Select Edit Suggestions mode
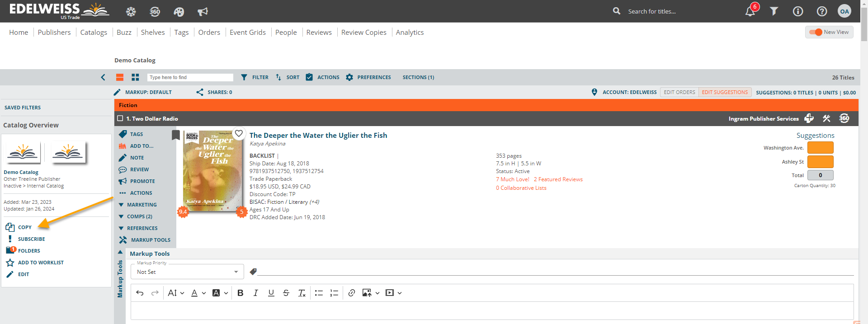 pyautogui.click(x=725, y=92)
